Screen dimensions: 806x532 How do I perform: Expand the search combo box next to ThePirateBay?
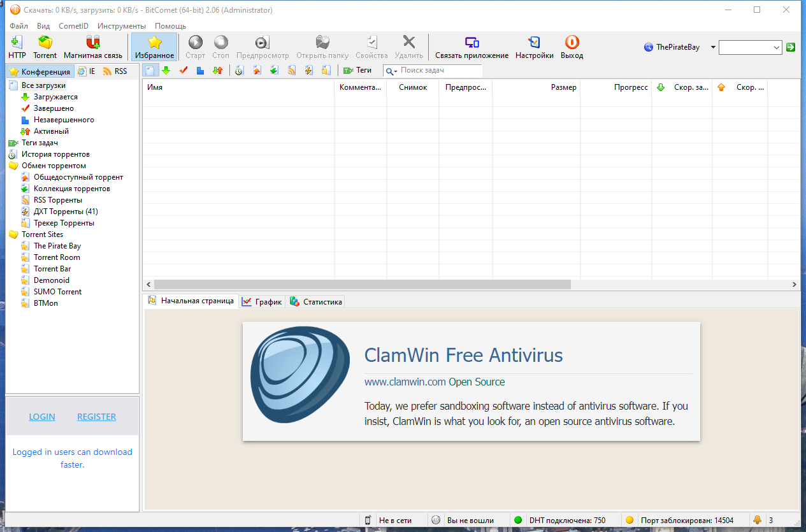[x=777, y=47]
